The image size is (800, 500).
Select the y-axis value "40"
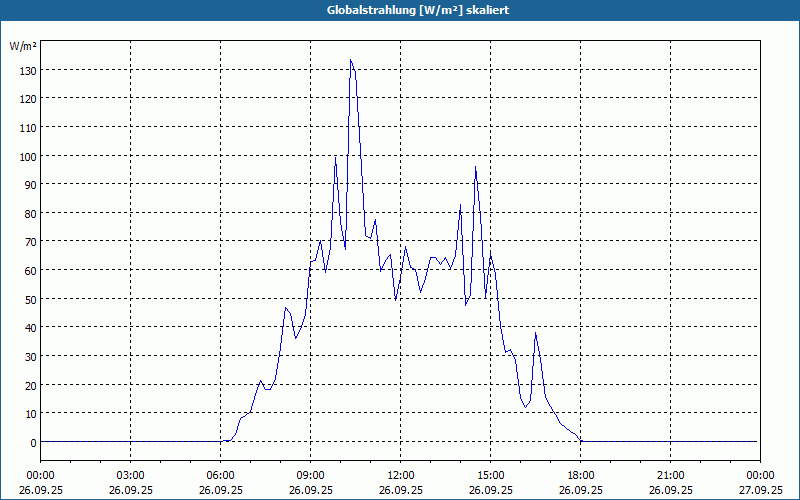pos(30,329)
